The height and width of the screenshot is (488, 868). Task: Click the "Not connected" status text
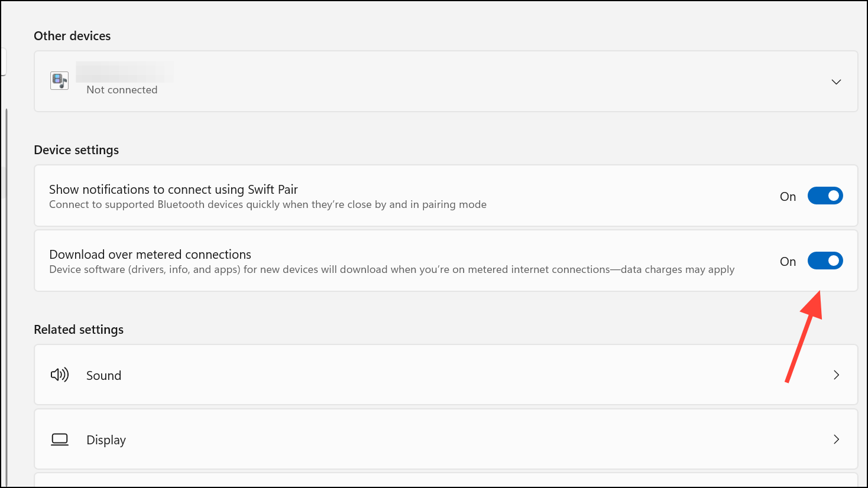(122, 90)
